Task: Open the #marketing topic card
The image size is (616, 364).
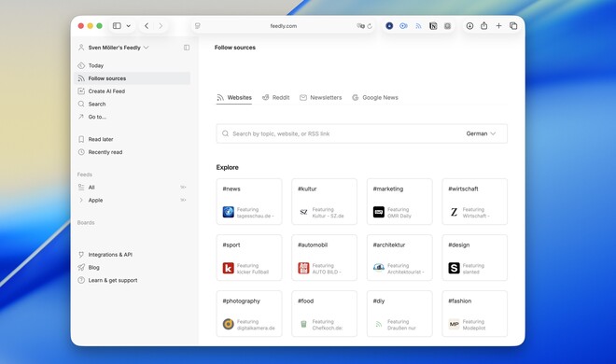Action: 399,202
